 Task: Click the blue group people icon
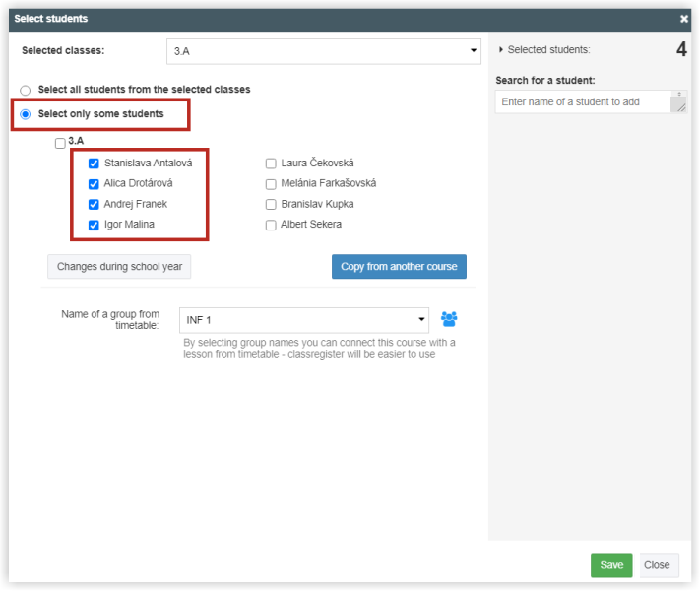pos(449,319)
